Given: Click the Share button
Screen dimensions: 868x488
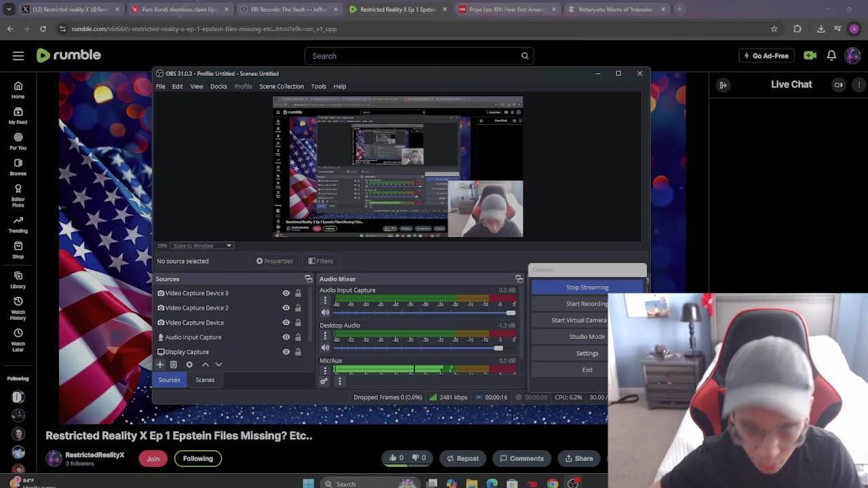Looking at the screenshot, I should [579, 459].
